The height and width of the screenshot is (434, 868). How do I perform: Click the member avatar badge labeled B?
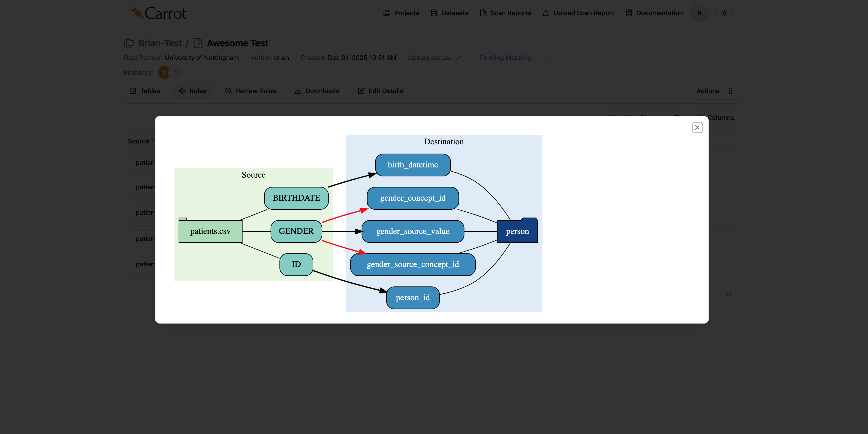pos(164,72)
